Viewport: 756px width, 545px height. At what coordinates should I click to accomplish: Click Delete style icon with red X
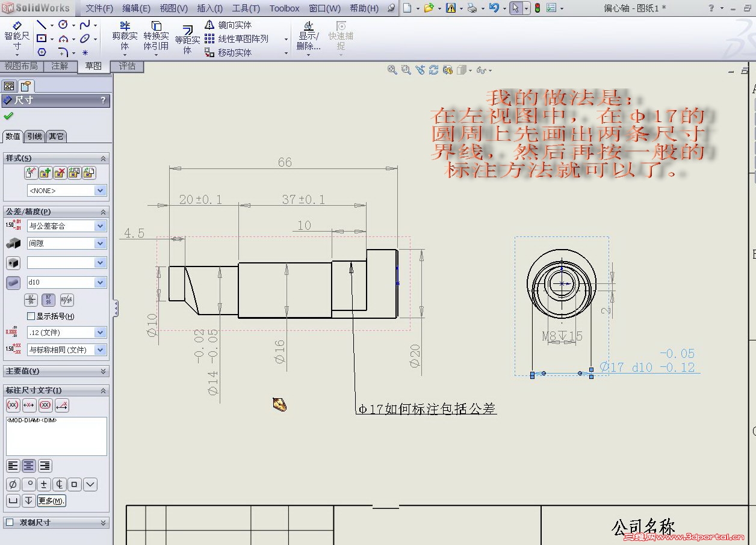pyautogui.click(x=60, y=173)
